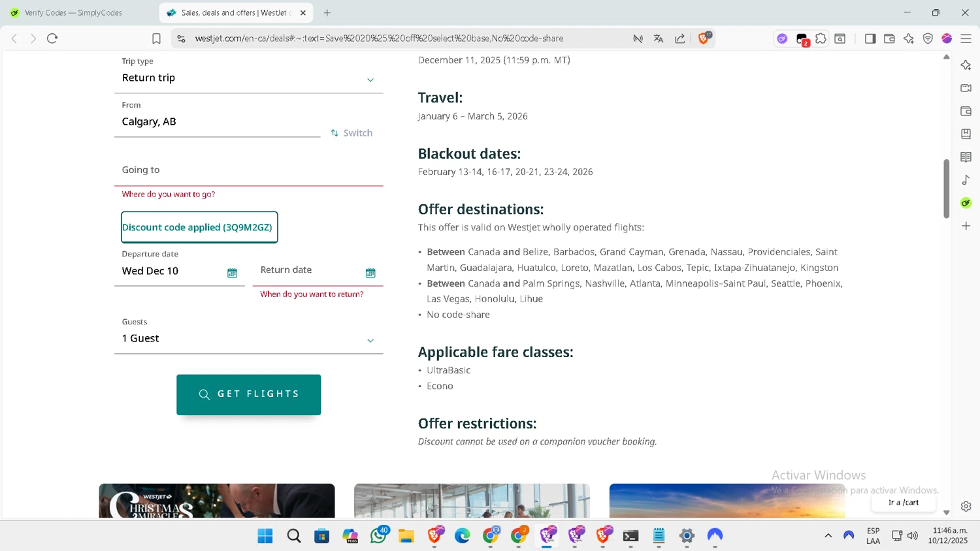Open Brave Talk camera icon in sidebar
This screenshot has height=551, width=980.
coord(966,87)
